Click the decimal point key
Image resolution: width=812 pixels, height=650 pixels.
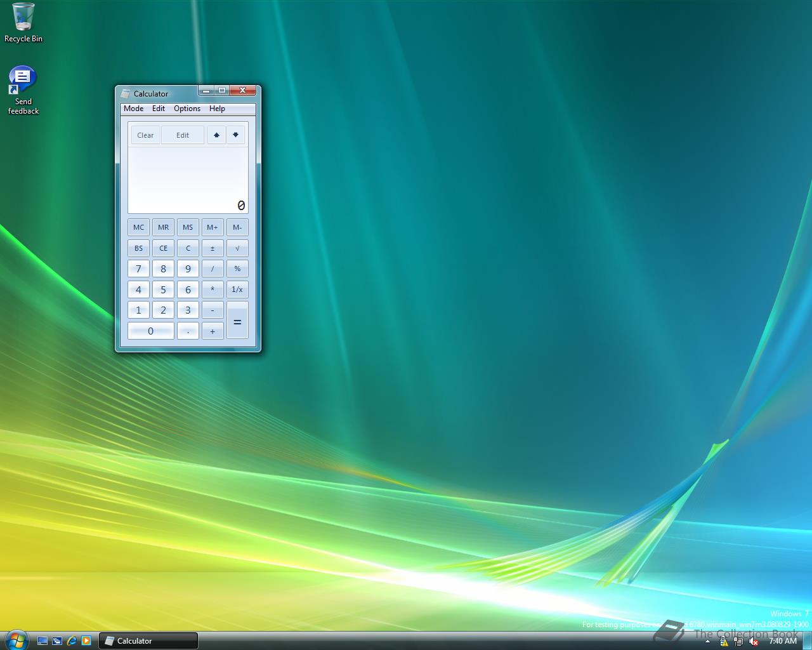tap(188, 331)
